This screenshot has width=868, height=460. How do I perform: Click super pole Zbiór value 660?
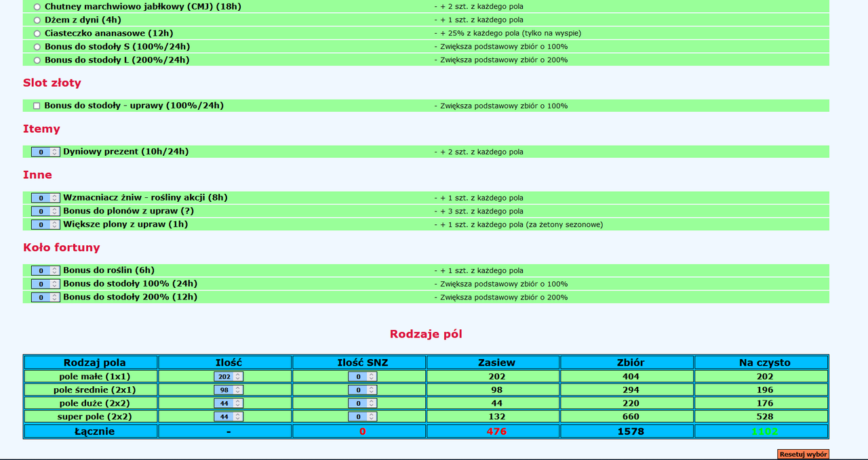631,417
